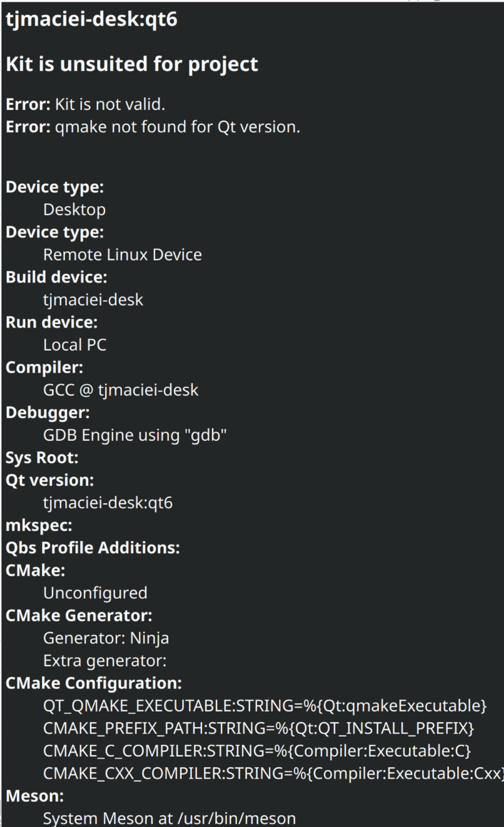Click the System Meson at /usr/bin/meson line
This screenshot has height=827, width=504.
click(x=169, y=819)
